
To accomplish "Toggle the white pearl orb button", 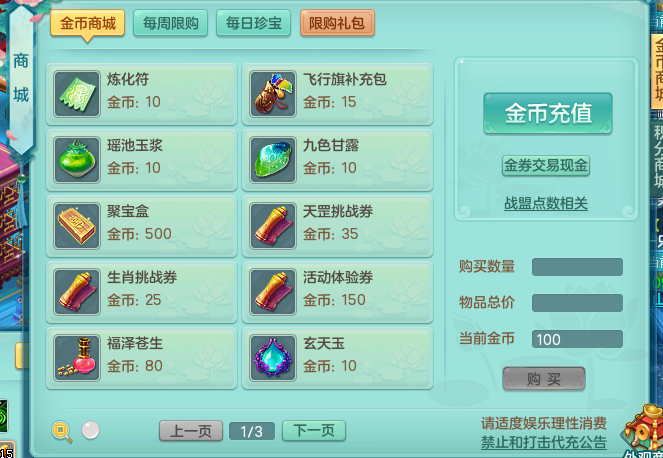I will point(90,430).
